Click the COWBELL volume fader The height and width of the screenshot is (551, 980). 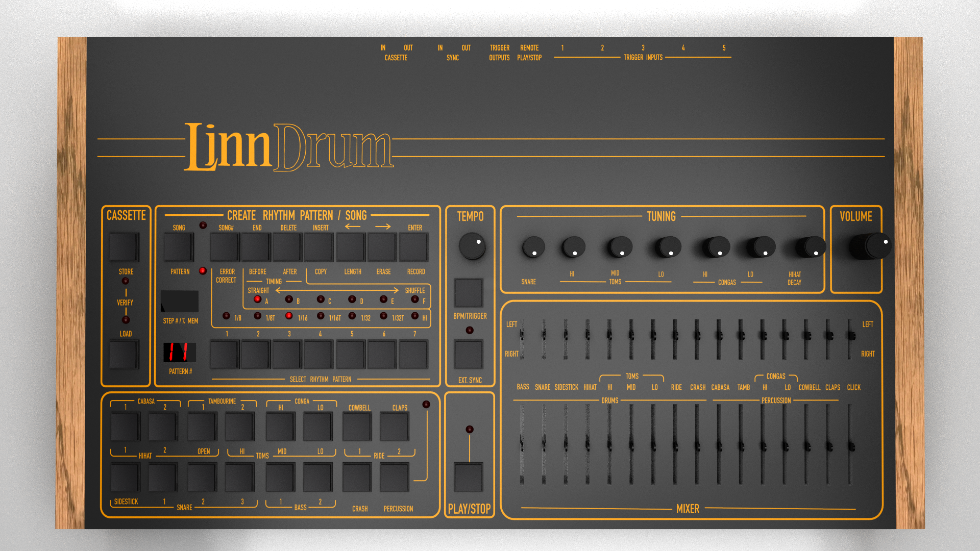tap(807, 444)
